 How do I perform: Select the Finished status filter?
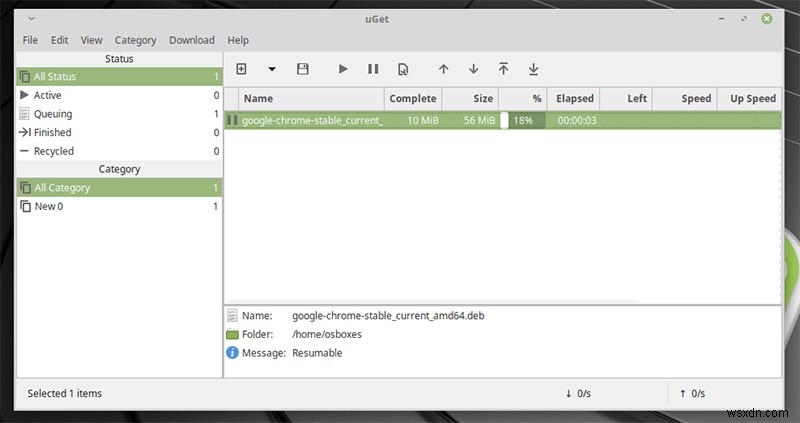point(119,132)
